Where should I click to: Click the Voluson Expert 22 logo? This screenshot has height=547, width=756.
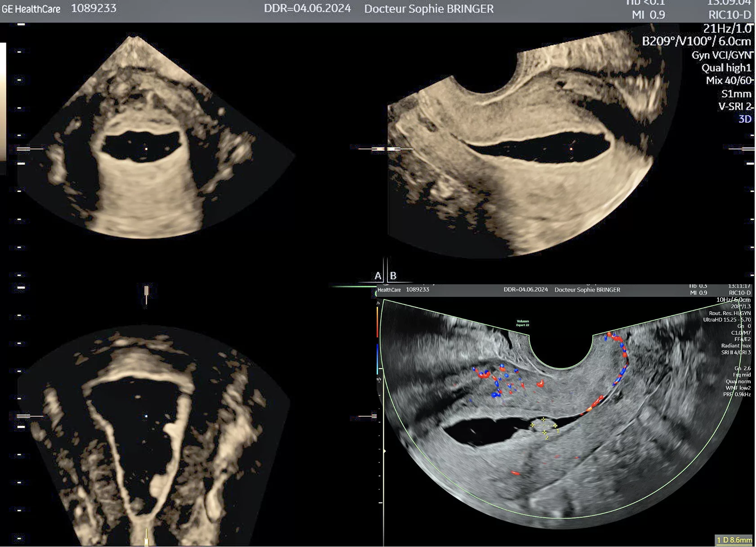pos(523,323)
